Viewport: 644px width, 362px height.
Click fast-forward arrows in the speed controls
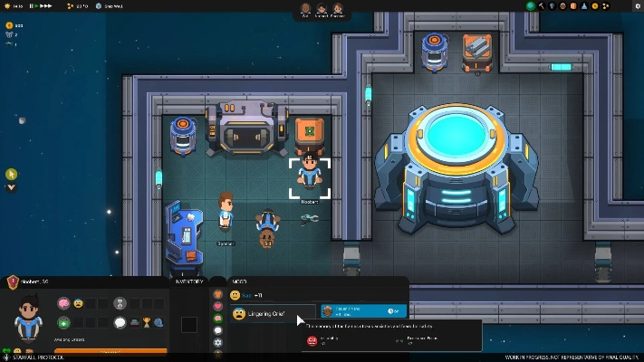[x=46, y=6]
